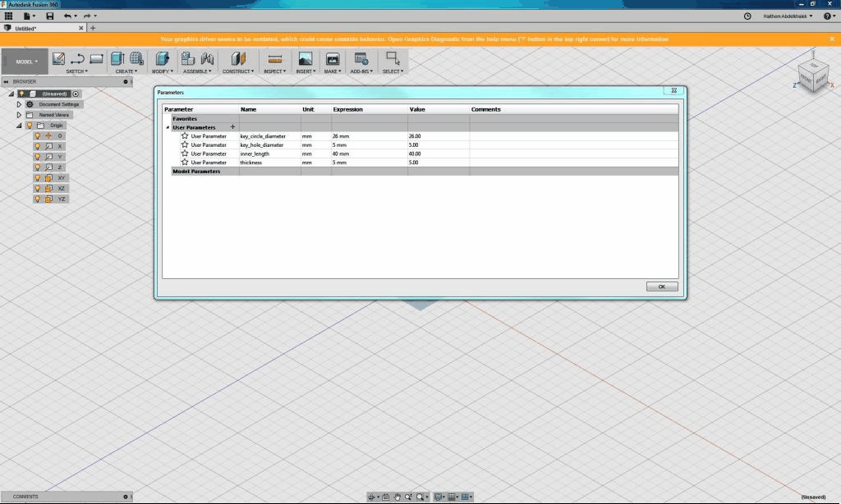Open the data panel grid icon
The image size is (841, 504).
pos(8,16)
